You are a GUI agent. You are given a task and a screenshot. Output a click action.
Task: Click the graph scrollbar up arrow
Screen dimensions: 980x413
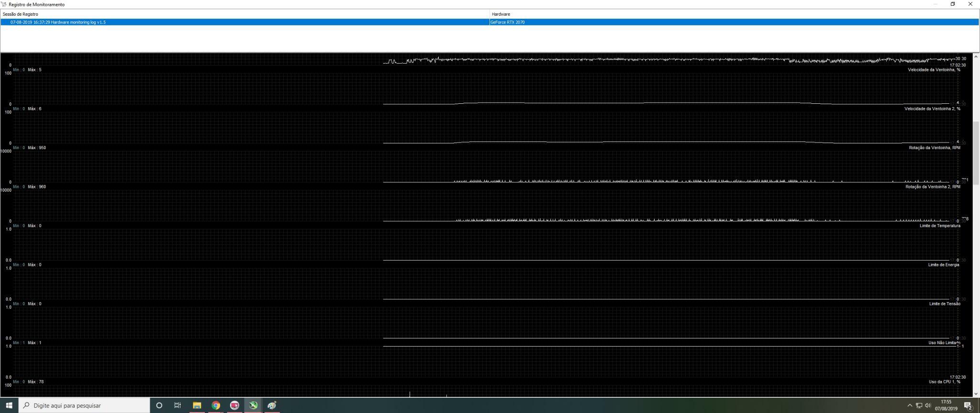(976, 57)
